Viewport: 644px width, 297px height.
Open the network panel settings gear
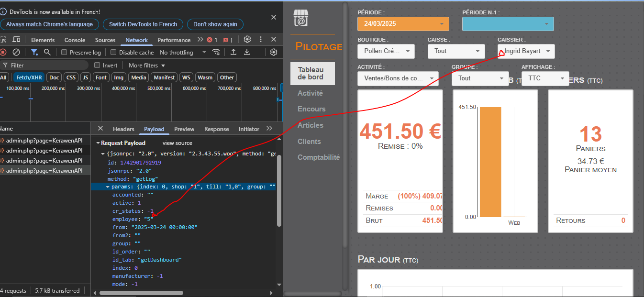(274, 52)
